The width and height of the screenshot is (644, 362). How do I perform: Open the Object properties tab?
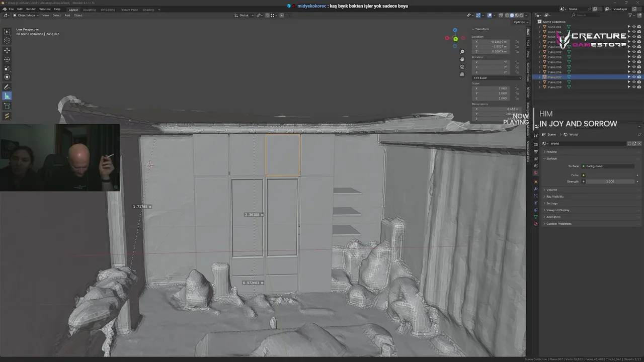536,182
